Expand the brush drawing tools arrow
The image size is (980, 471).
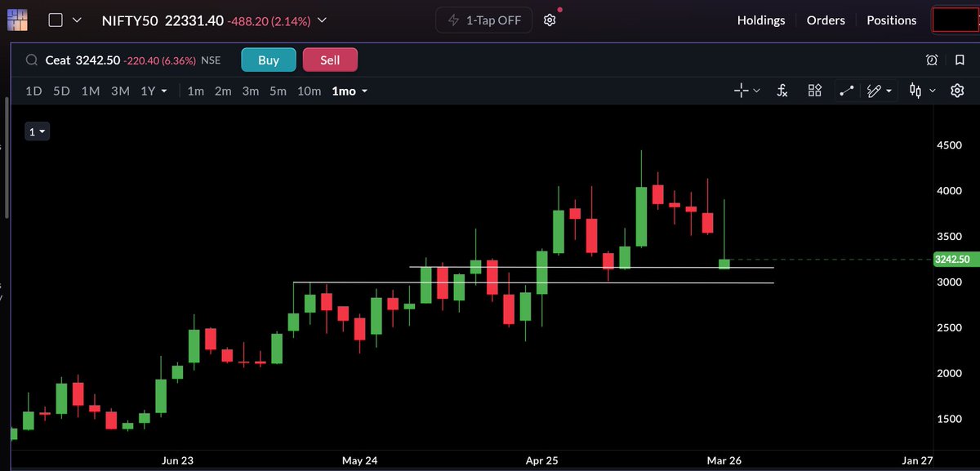(889, 91)
